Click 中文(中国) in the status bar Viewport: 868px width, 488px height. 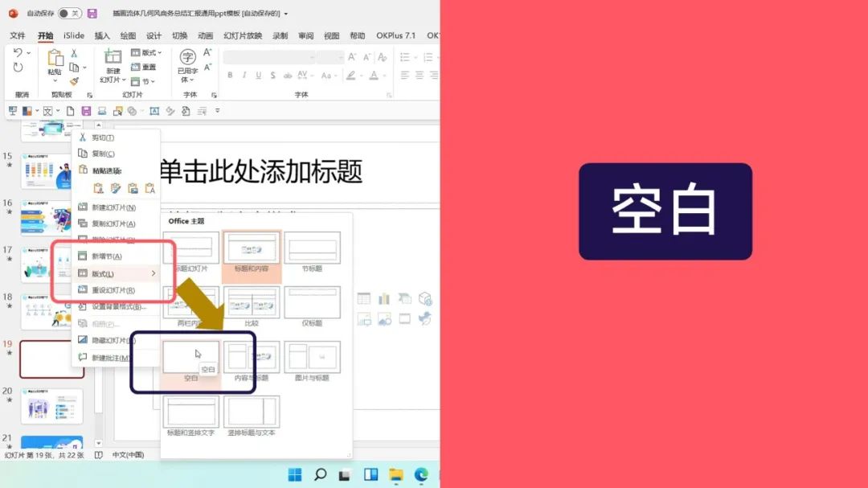pos(129,454)
